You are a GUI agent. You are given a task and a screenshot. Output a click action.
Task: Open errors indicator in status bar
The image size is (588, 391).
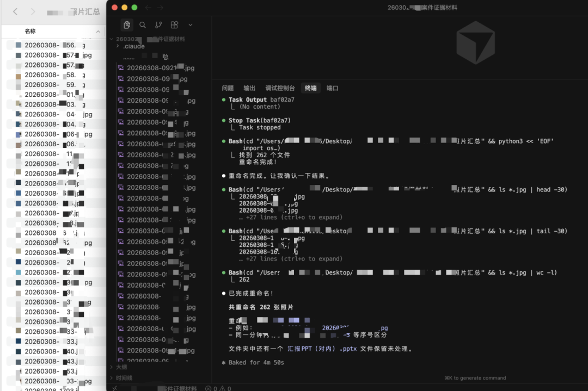[x=211, y=388]
